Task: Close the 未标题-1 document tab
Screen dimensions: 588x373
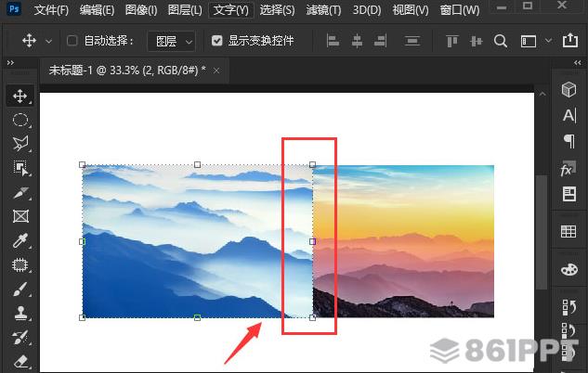Action: (216, 71)
